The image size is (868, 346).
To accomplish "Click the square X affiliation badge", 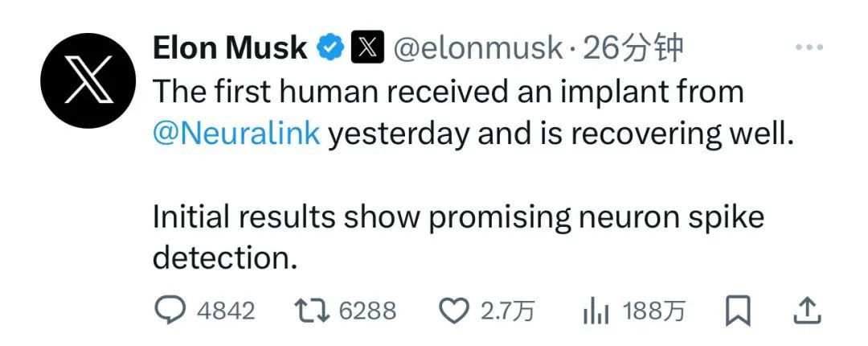I will [366, 49].
